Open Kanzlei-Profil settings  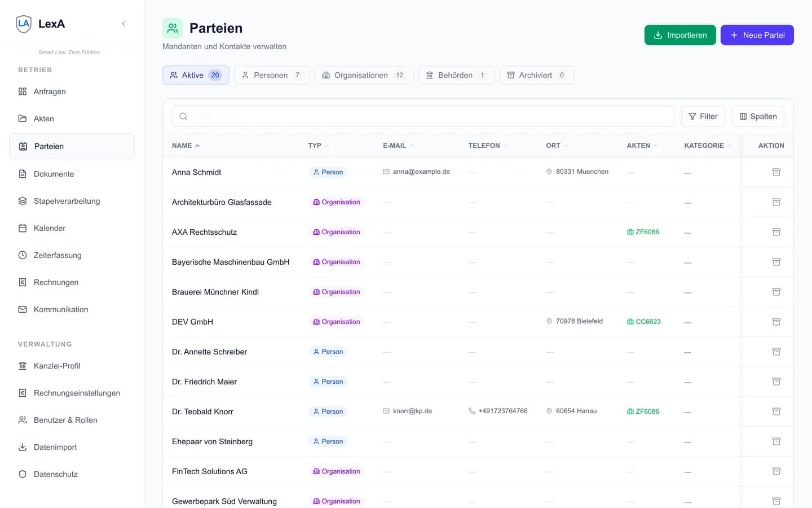(x=56, y=366)
